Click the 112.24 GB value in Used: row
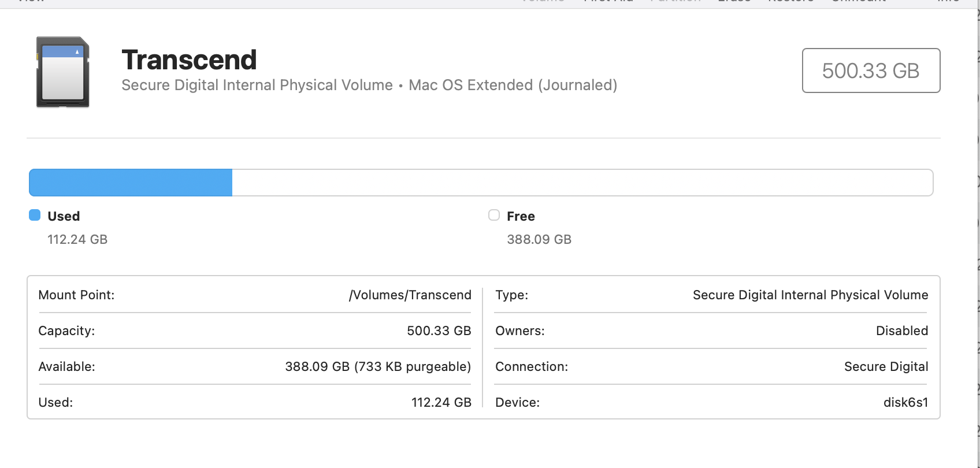This screenshot has height=468, width=980. coord(441,402)
